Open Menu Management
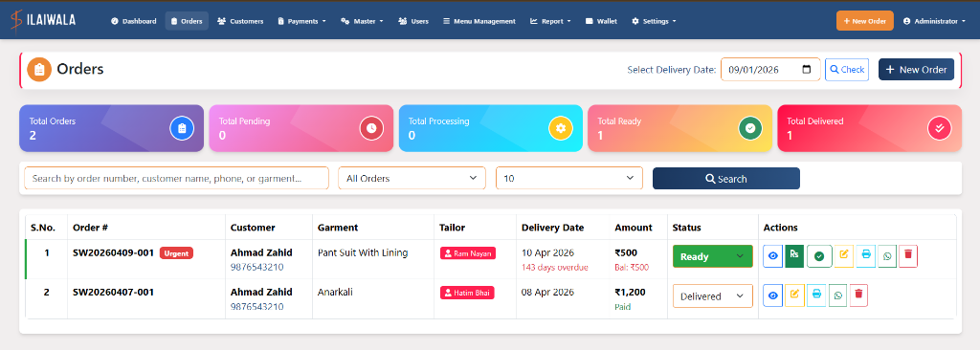The width and height of the screenshot is (980, 350). coord(479,21)
